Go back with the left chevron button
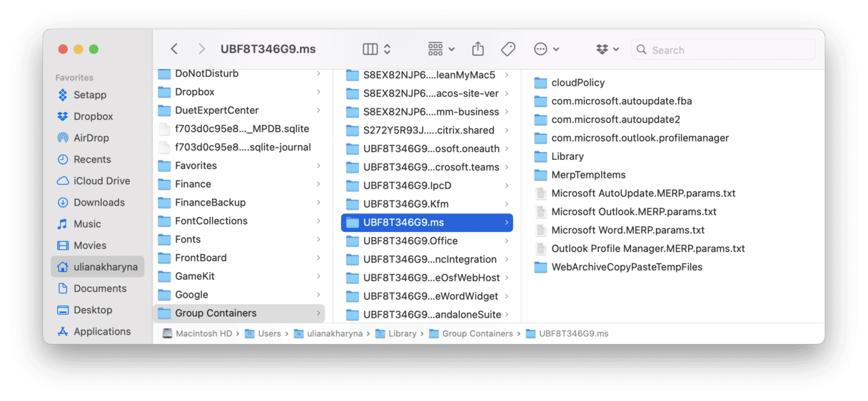 click(x=174, y=49)
